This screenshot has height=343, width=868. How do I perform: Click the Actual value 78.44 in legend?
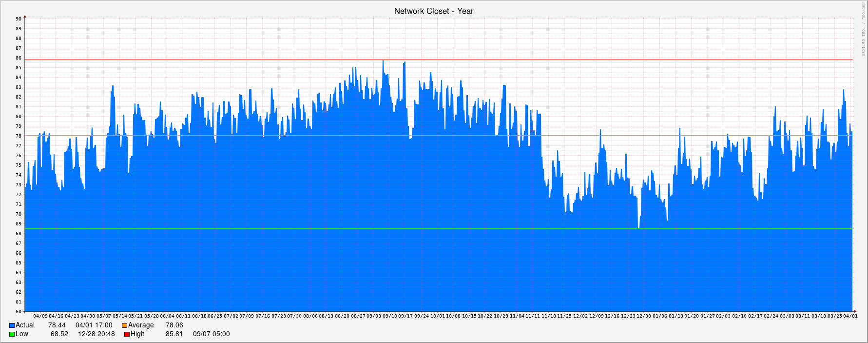pyautogui.click(x=57, y=325)
